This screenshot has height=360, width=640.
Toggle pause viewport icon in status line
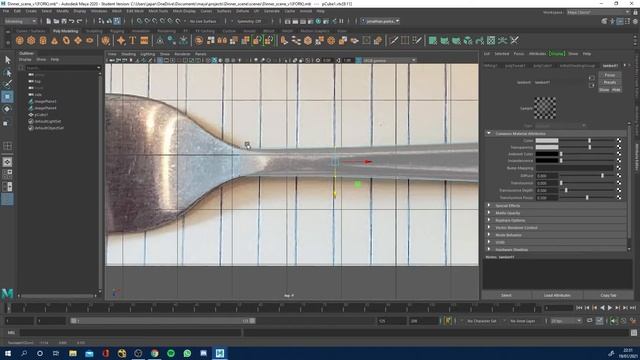tap(341, 21)
